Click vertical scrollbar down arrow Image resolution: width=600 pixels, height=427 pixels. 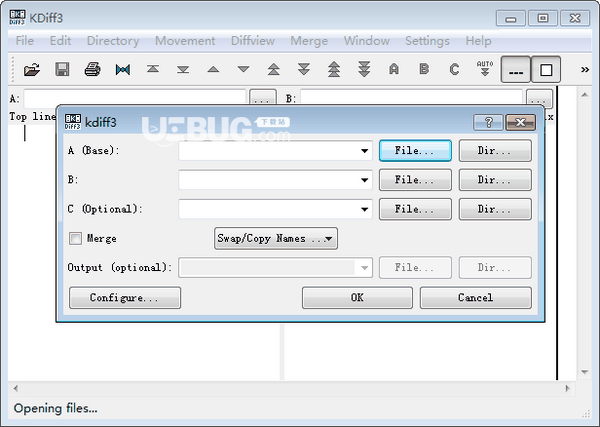click(x=584, y=372)
